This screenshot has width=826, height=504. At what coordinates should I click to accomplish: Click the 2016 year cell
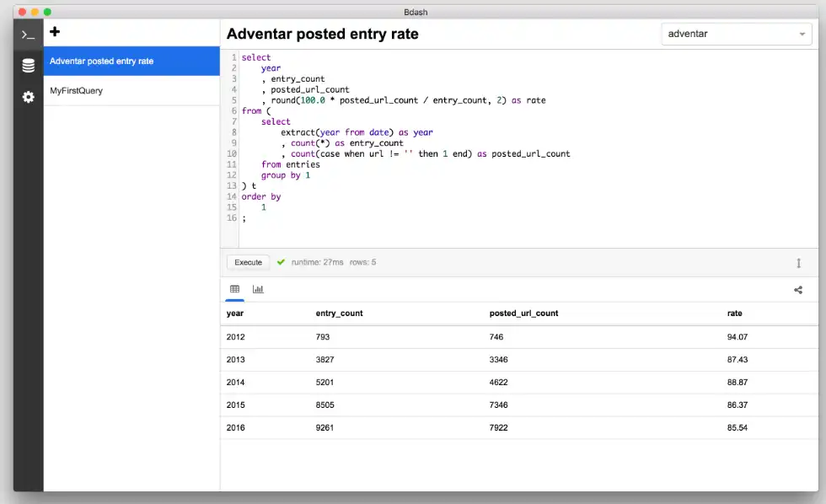pyautogui.click(x=235, y=427)
